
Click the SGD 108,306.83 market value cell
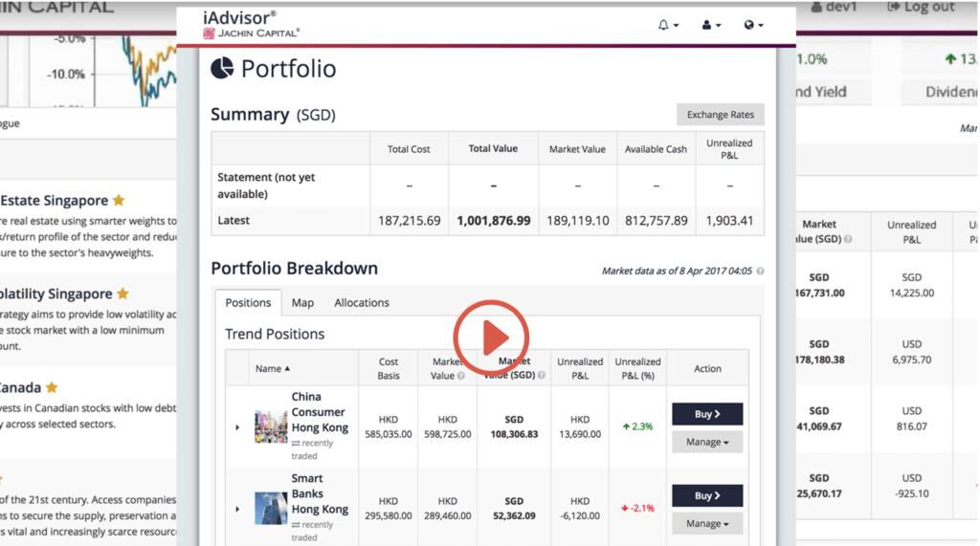point(514,426)
